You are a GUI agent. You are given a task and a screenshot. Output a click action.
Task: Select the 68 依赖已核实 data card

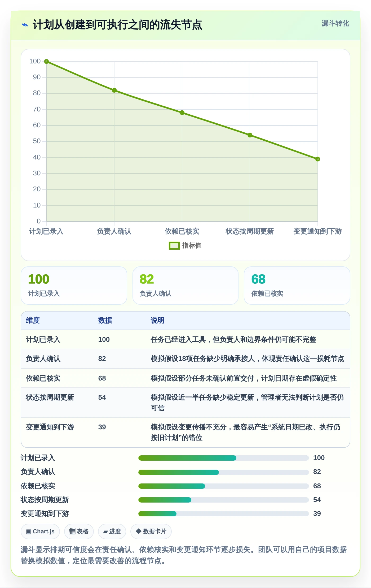point(297,286)
